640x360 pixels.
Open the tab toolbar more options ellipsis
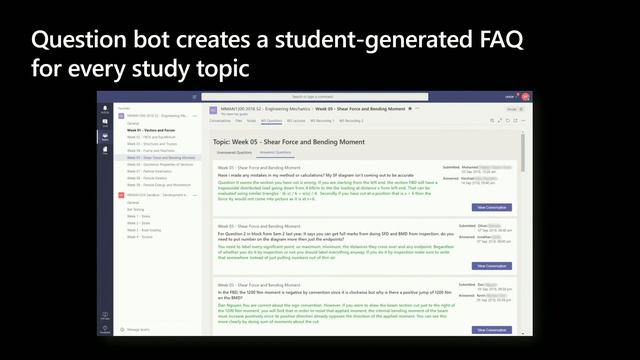tap(523, 121)
